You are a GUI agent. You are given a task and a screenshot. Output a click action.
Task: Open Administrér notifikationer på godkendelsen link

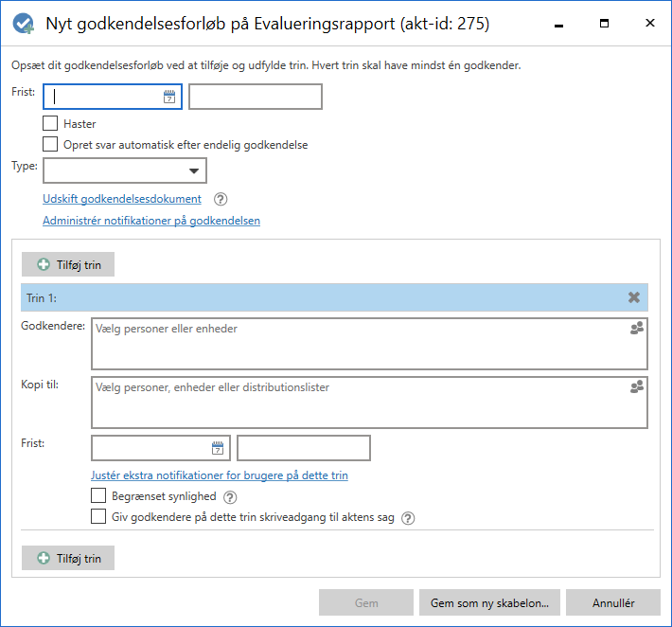[x=151, y=220]
